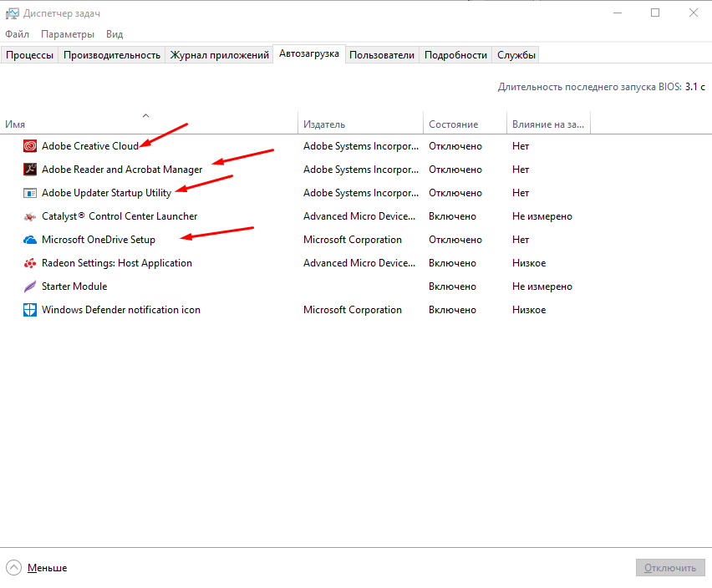Click the Adobe Reader and Acrobat Manager icon
712x588 pixels.
(30, 170)
